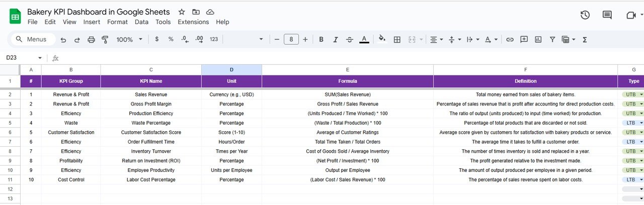644x205 pixels.
Task: Open the zoom level 100% dropdown
Action: pos(130,39)
